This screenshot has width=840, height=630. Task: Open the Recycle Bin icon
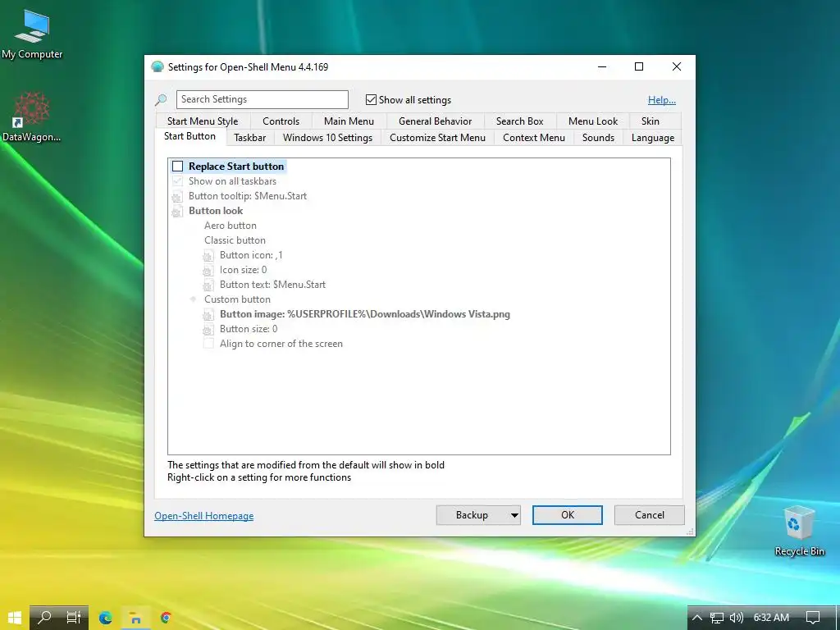(x=799, y=531)
